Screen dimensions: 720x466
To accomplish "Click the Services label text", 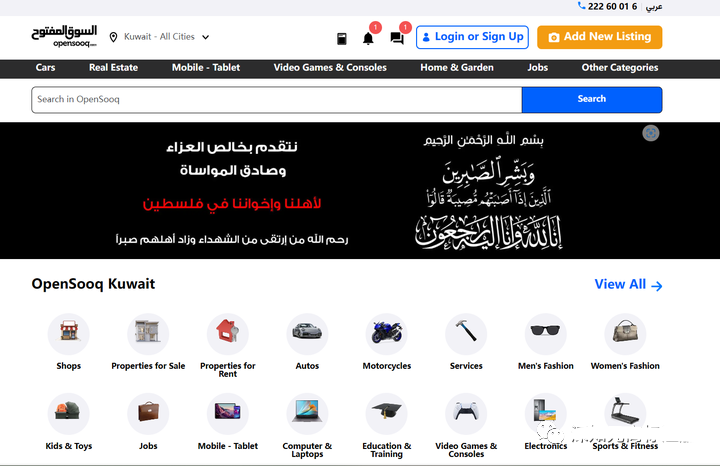I will pyautogui.click(x=466, y=366).
